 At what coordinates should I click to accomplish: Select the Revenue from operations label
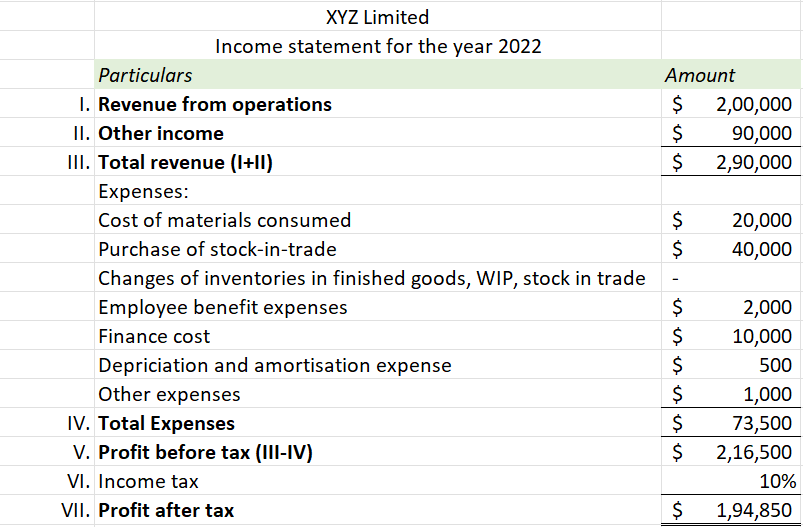(215, 104)
